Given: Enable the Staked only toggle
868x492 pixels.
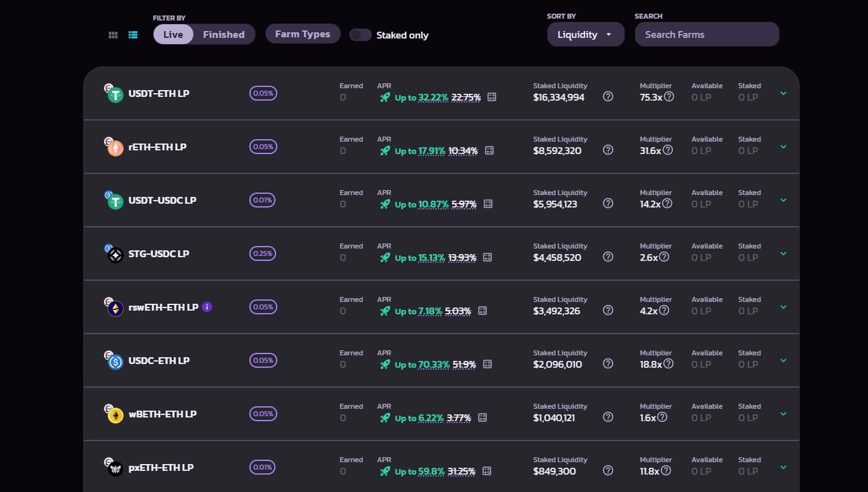Looking at the screenshot, I should pyautogui.click(x=361, y=35).
